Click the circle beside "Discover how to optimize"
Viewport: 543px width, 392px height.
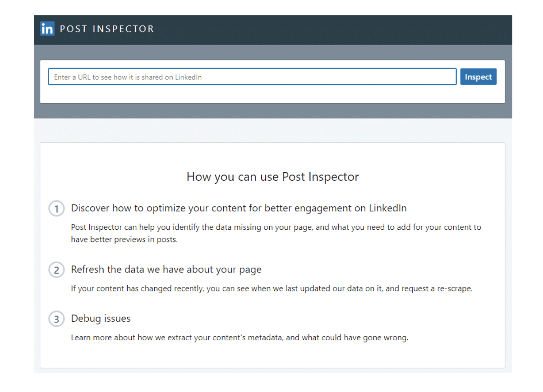click(x=56, y=208)
